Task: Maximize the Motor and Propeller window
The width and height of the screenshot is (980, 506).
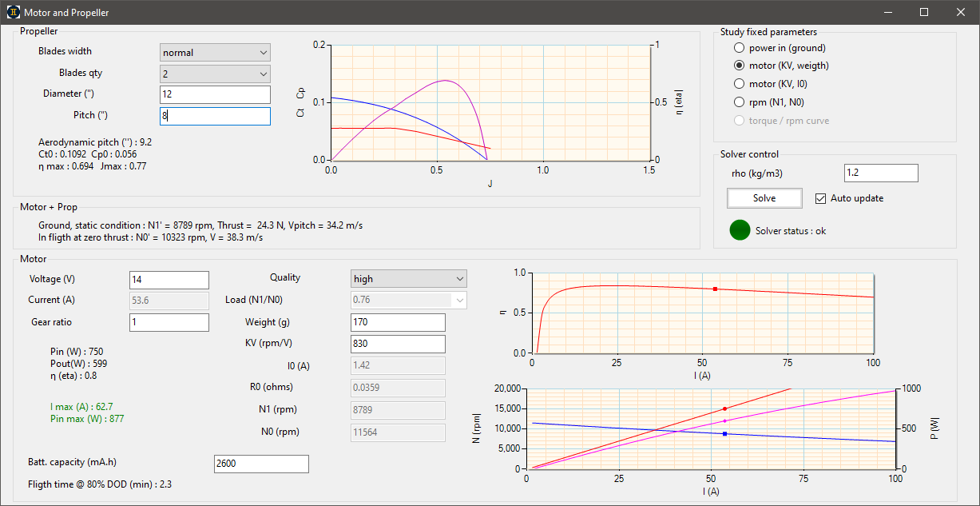Action: click(x=924, y=12)
